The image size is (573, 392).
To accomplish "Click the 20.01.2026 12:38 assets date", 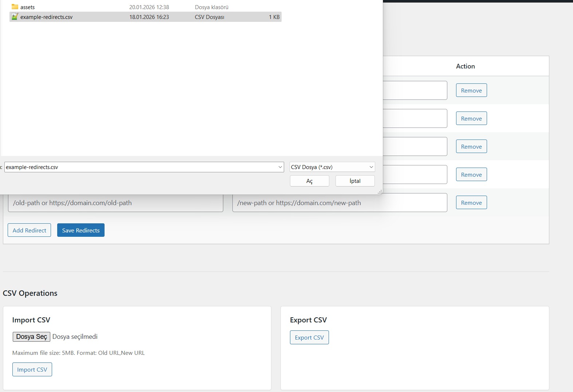I will (149, 7).
